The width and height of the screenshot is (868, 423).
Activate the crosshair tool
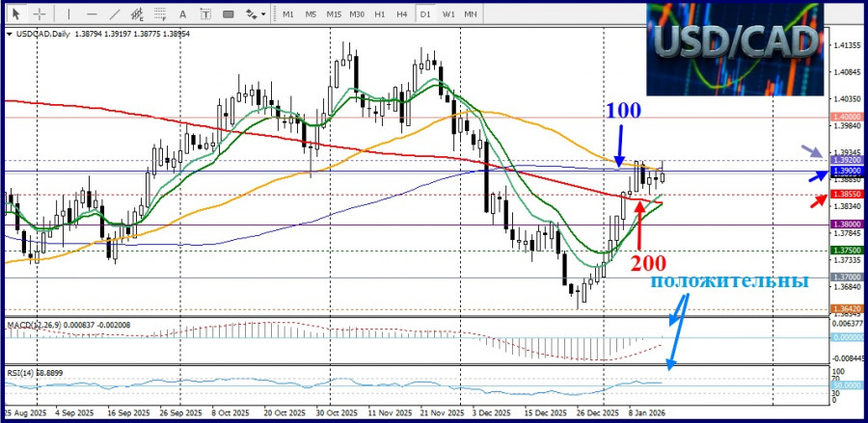point(39,14)
